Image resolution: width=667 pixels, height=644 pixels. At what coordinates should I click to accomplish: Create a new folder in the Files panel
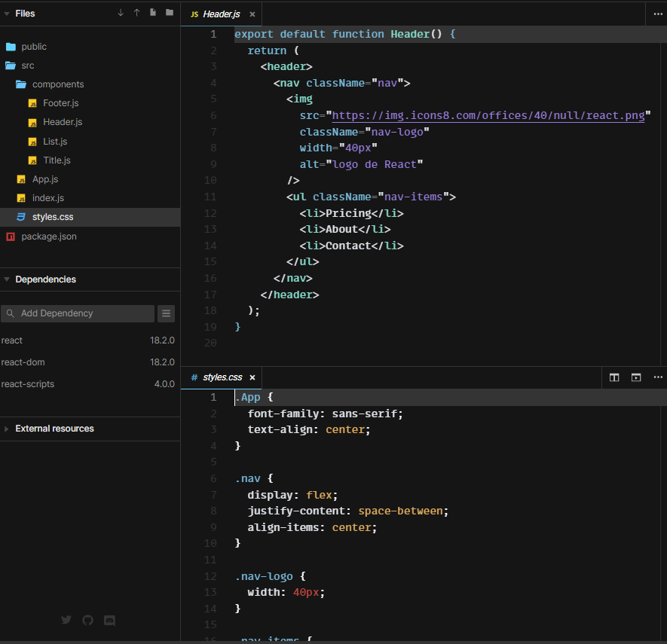[170, 13]
